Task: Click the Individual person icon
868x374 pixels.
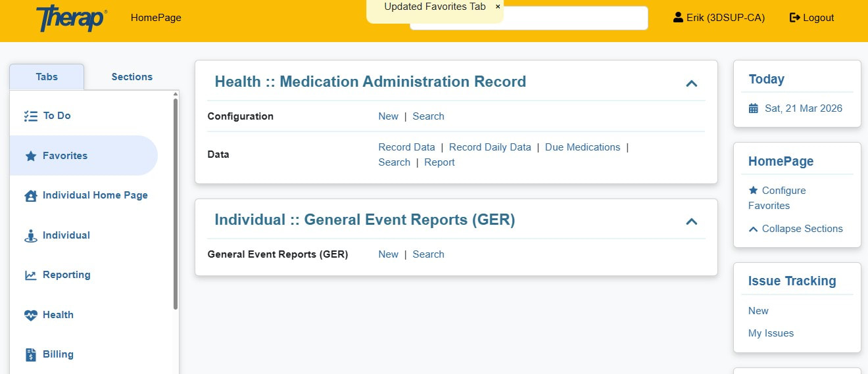Action: [x=30, y=236]
